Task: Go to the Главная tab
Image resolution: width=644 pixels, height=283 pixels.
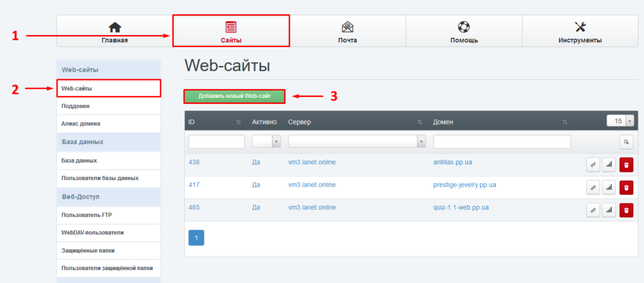Action: [114, 31]
